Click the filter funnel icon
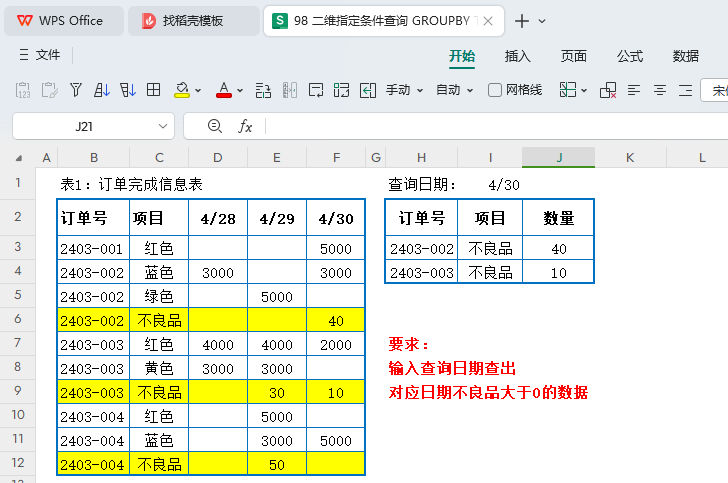Viewport: 728px width, 483px height. [x=76, y=90]
